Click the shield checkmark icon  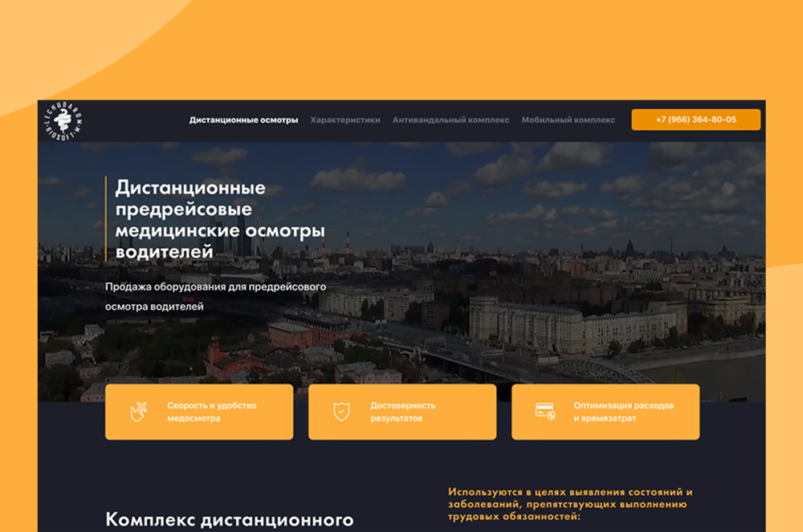[x=341, y=412]
